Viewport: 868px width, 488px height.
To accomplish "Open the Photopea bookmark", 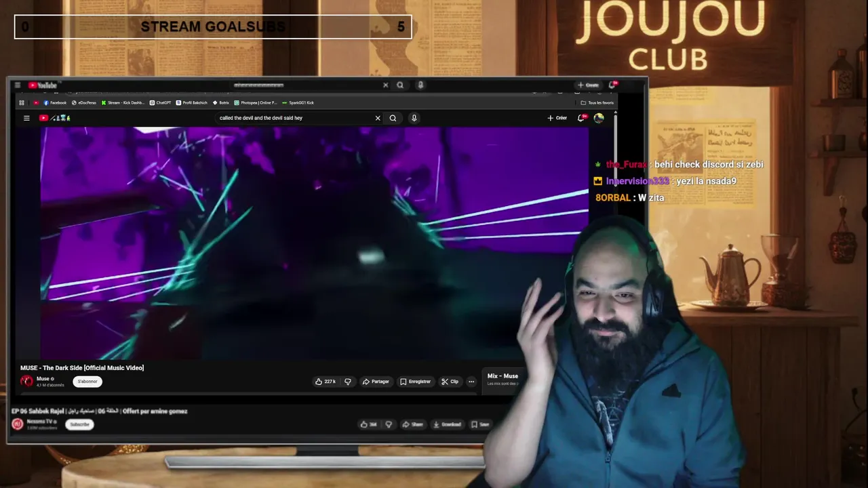I will [x=256, y=103].
